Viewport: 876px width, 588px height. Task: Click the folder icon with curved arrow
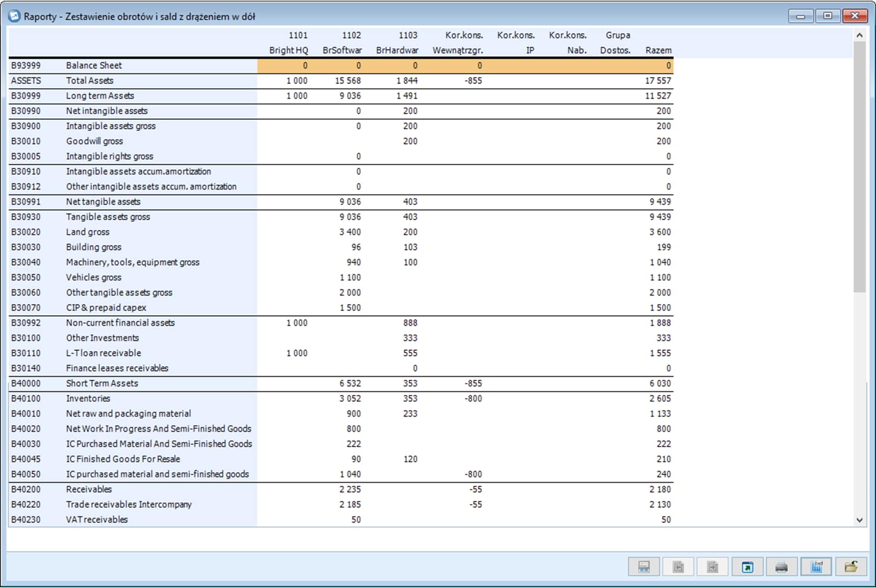click(x=850, y=567)
